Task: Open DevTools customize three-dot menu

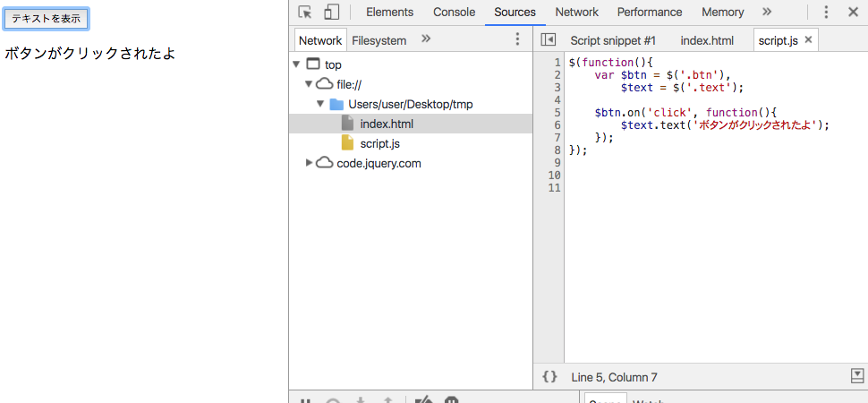Action: (x=826, y=13)
